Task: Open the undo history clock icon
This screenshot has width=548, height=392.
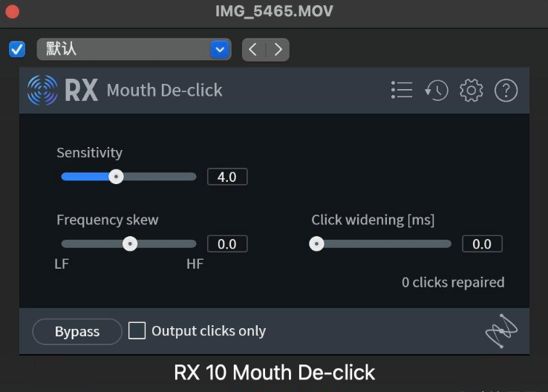Action: [x=437, y=91]
